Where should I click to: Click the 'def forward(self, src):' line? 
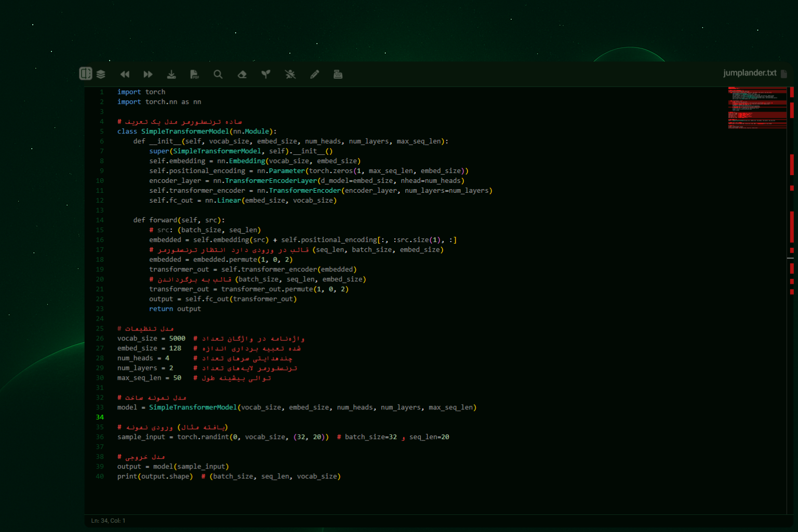click(x=179, y=220)
